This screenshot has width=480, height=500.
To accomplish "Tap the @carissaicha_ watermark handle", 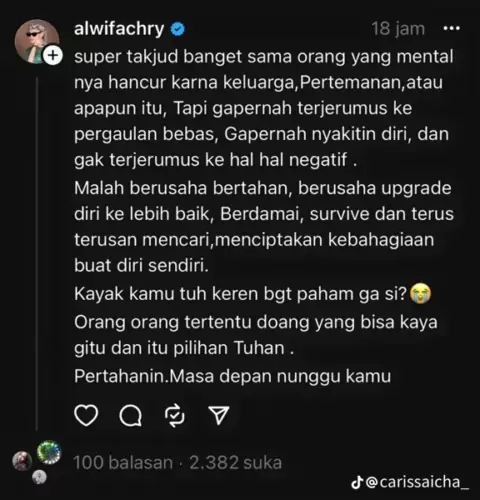I will [x=417, y=482].
